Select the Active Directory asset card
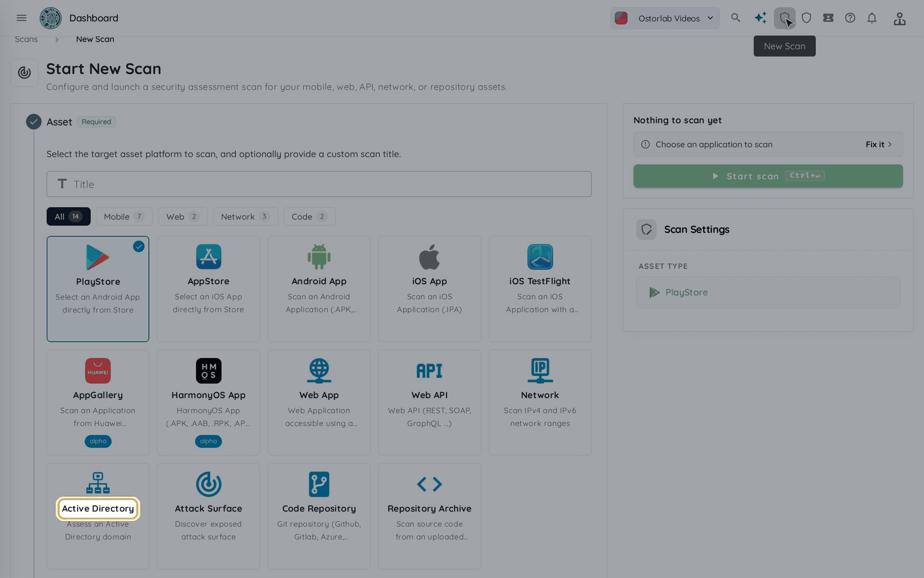Image resolution: width=924 pixels, height=578 pixels. [x=98, y=516]
